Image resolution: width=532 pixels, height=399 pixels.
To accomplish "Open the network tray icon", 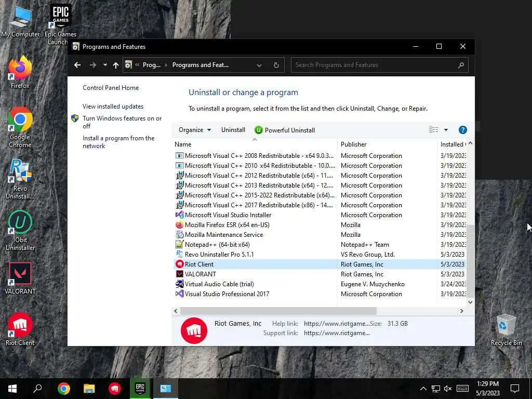I will (x=436, y=389).
